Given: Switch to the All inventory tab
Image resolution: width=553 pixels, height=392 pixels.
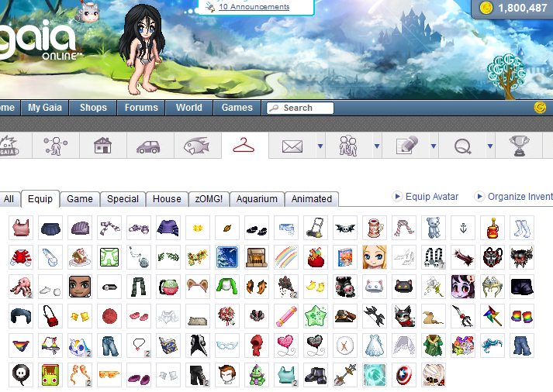Looking at the screenshot, I should tap(9, 199).
